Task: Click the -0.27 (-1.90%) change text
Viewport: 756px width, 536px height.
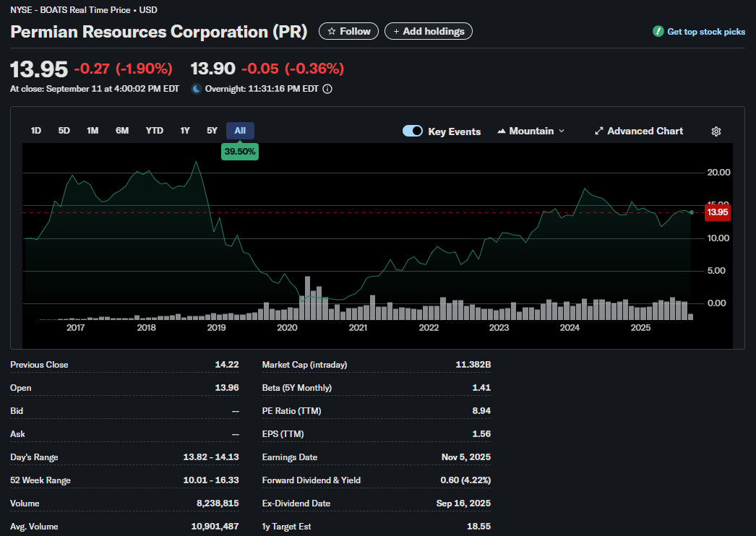Action: (123, 69)
